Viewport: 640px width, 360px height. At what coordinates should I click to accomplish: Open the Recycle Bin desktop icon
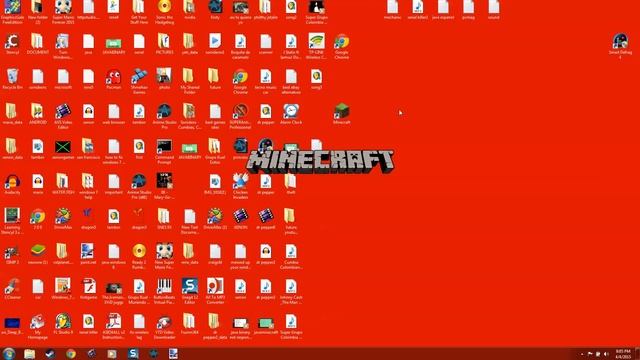pos(12,79)
